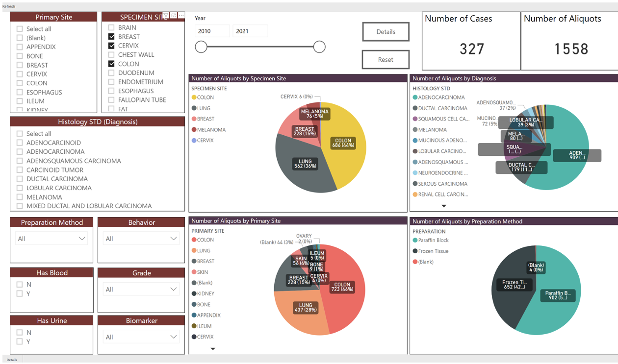Uncheck BREAST in Specimen Site slicer
This screenshot has height=364, width=618.
click(x=111, y=37)
